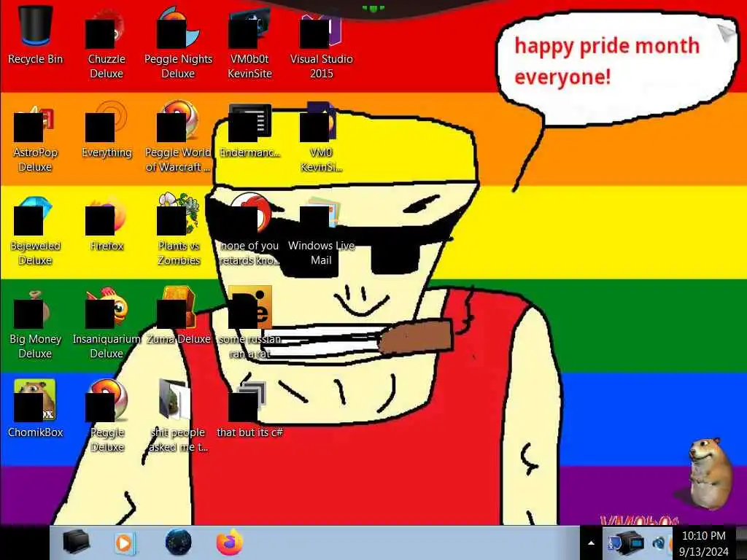
Task: Launch Chuzzle Deluxe from the desktop
Action: [x=107, y=43]
